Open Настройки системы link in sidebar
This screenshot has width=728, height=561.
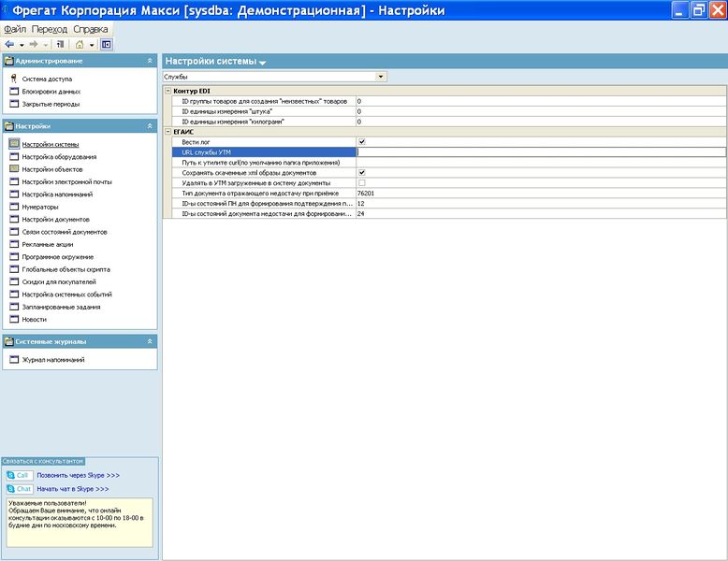pyautogui.click(x=51, y=144)
